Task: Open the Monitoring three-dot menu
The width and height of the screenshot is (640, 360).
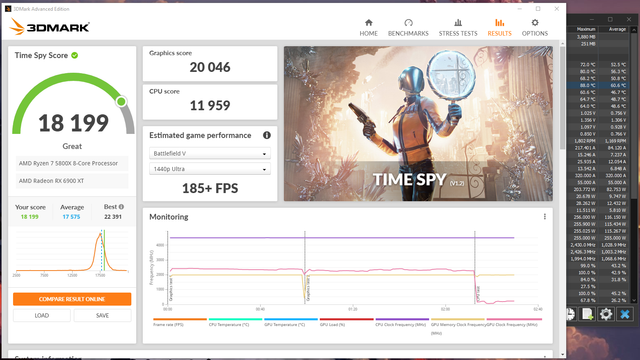Action: [x=544, y=217]
